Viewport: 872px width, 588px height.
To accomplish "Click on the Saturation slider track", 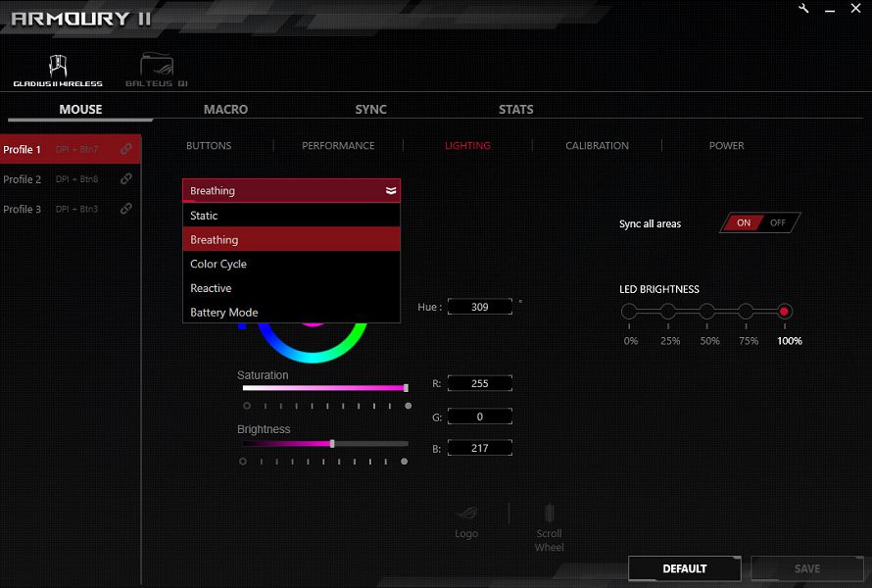I will 324,388.
